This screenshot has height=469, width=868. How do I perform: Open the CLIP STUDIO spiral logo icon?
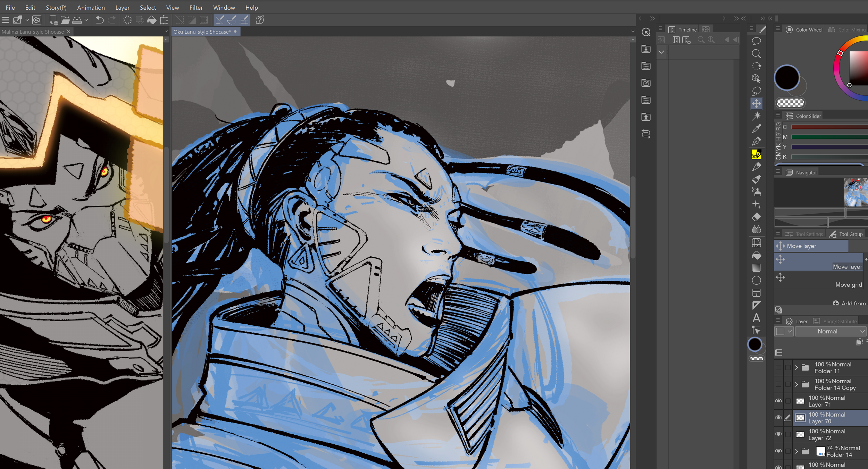click(37, 20)
